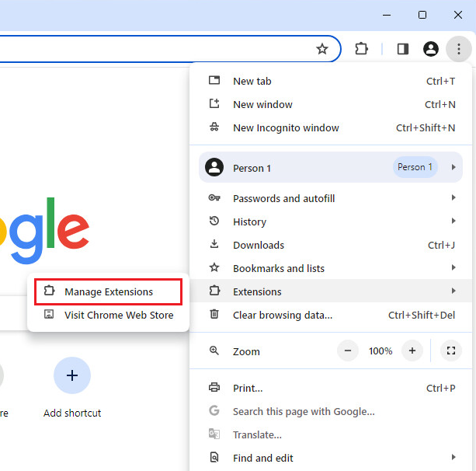The height and width of the screenshot is (471, 476).
Task: Click the magnifier icon beside Zoom
Action: click(x=214, y=351)
